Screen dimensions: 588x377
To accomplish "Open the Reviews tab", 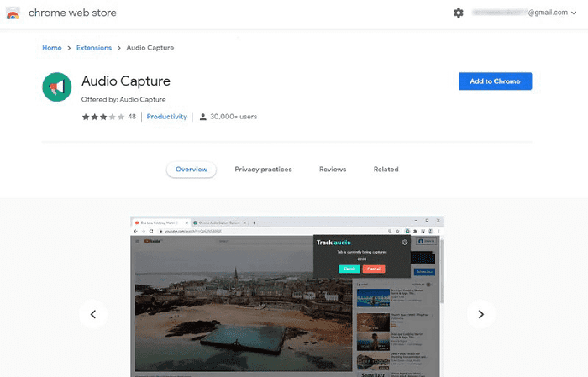I will [x=333, y=170].
